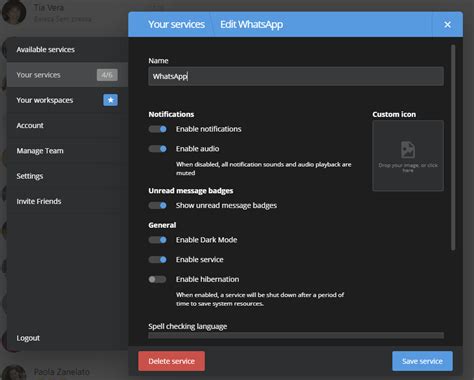Click the star icon beside Your workspaces
474x380 pixels.
click(x=110, y=100)
